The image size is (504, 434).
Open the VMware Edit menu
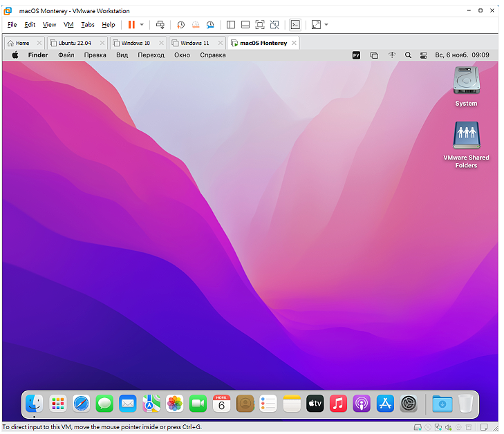tap(30, 25)
